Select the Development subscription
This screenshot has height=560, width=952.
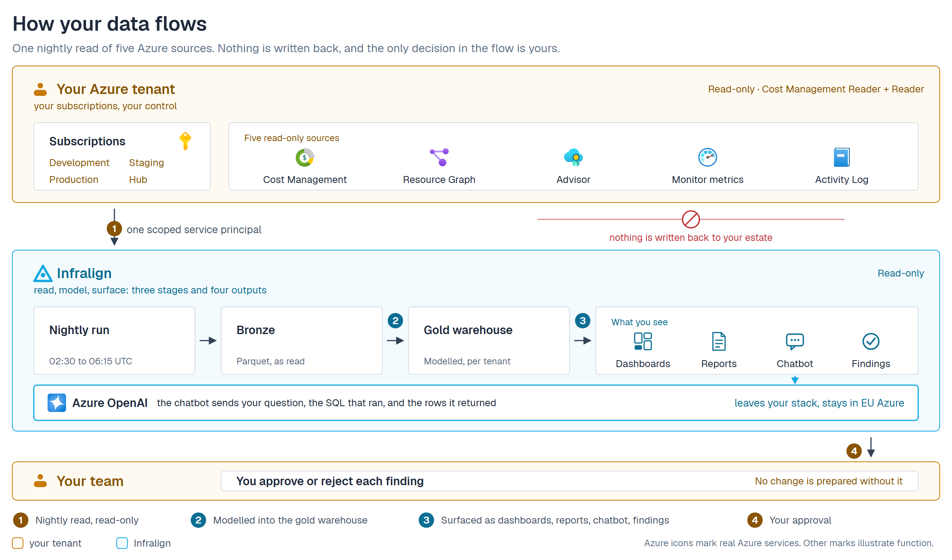79,163
